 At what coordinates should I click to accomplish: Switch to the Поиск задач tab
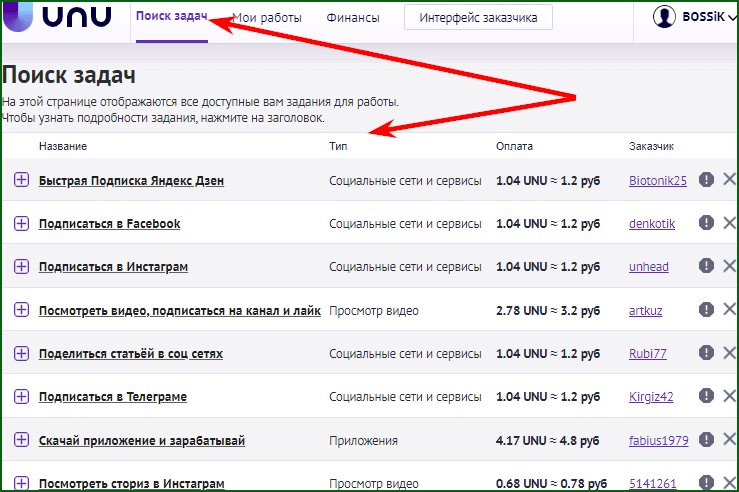[x=172, y=16]
